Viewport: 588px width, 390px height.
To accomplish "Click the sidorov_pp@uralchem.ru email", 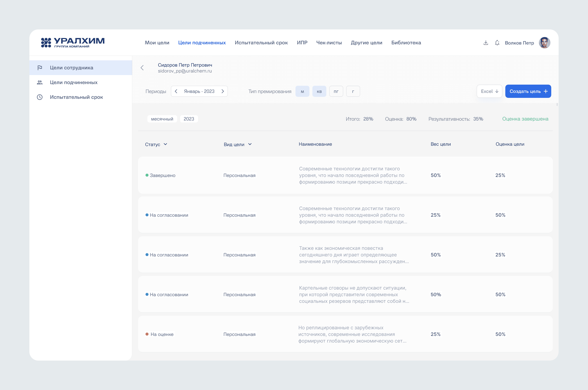I will 185,71.
